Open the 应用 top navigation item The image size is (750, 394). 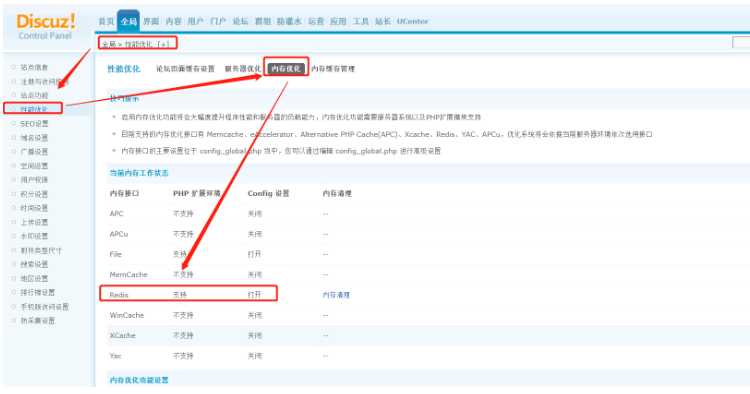tap(338, 21)
